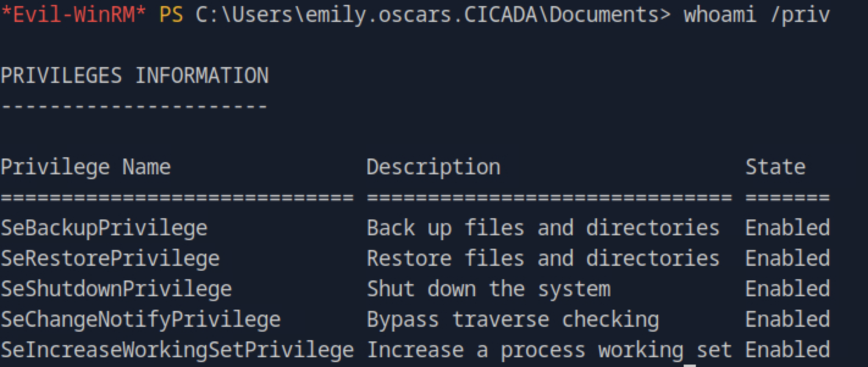Click the PRIVILEGES INFORMATION heading
The width and height of the screenshot is (868, 367).
pyautogui.click(x=134, y=76)
